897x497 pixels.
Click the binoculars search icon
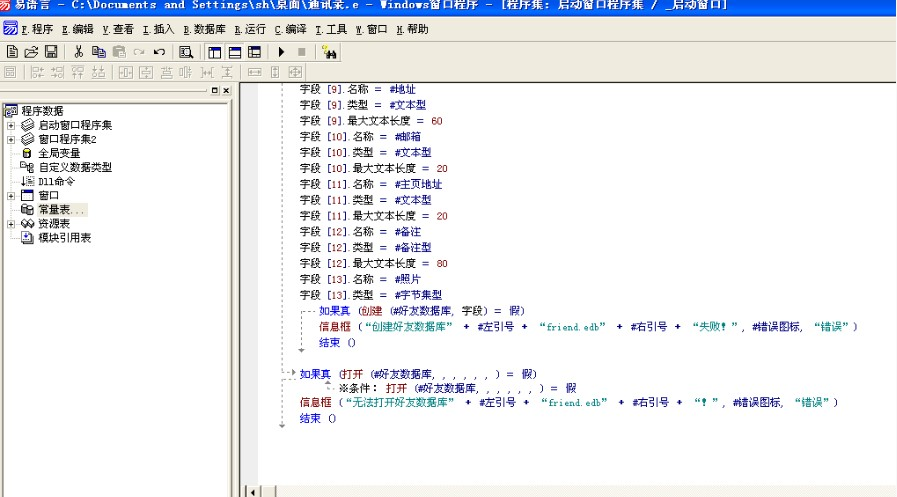point(329,51)
